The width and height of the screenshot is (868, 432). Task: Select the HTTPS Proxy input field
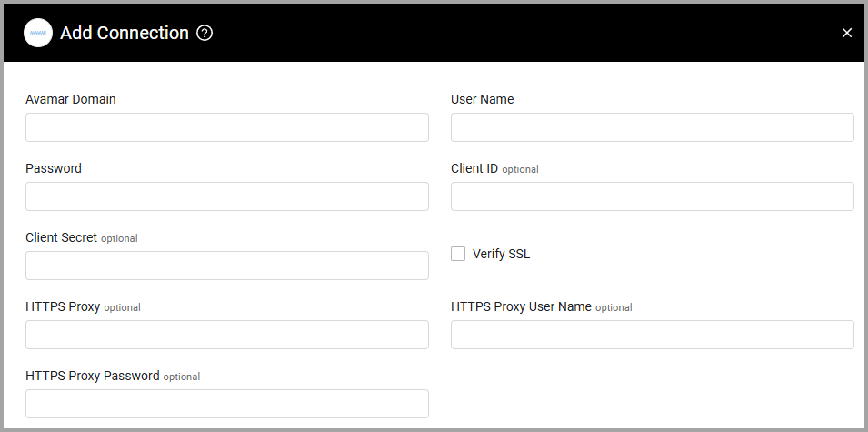click(227, 335)
